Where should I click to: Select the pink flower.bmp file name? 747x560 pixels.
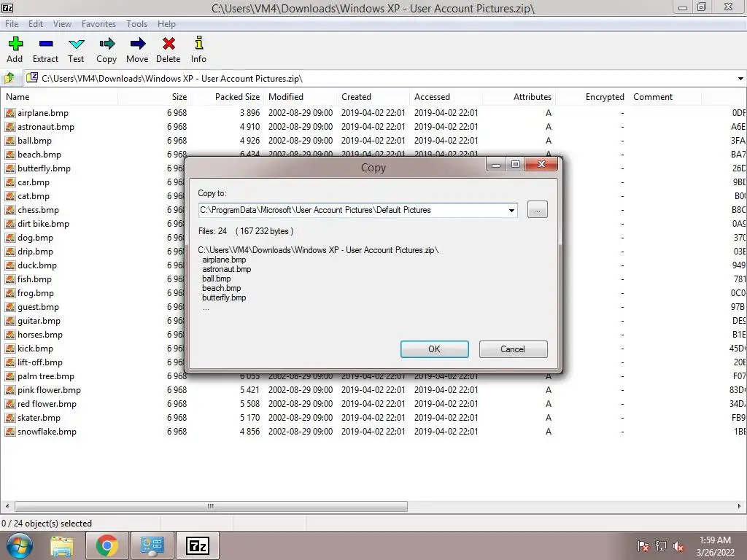(x=49, y=390)
